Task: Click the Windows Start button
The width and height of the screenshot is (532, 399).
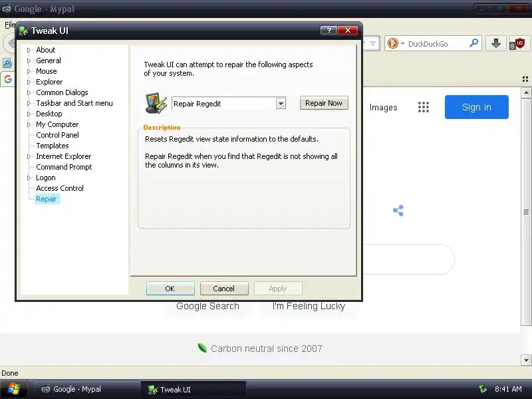Action: (x=13, y=389)
